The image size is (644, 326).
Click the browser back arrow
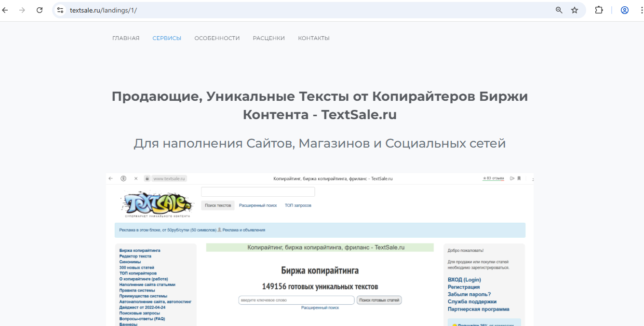[x=6, y=10]
